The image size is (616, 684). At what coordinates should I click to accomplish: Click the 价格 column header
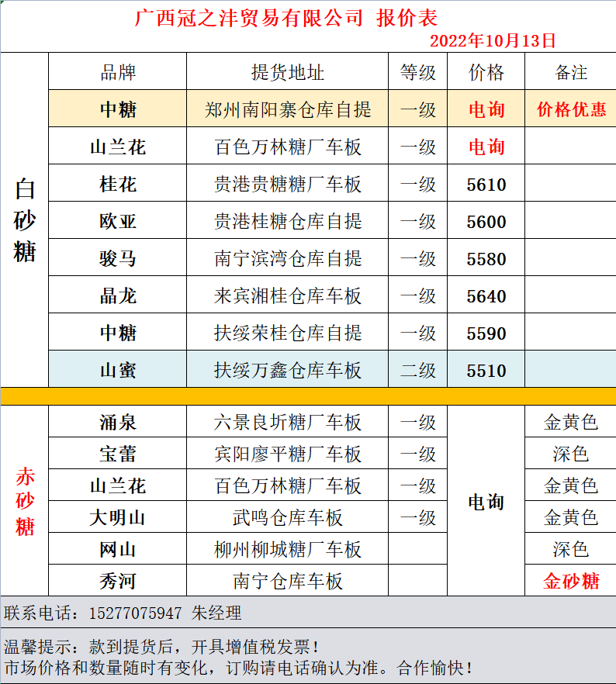tap(486, 73)
